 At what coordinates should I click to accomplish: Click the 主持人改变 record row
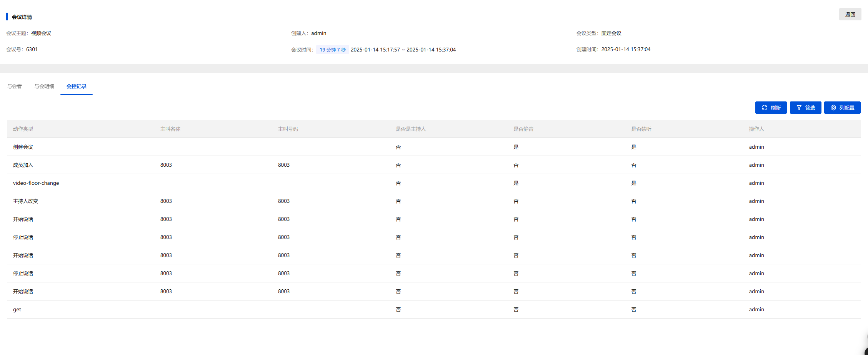pyautogui.click(x=25, y=201)
